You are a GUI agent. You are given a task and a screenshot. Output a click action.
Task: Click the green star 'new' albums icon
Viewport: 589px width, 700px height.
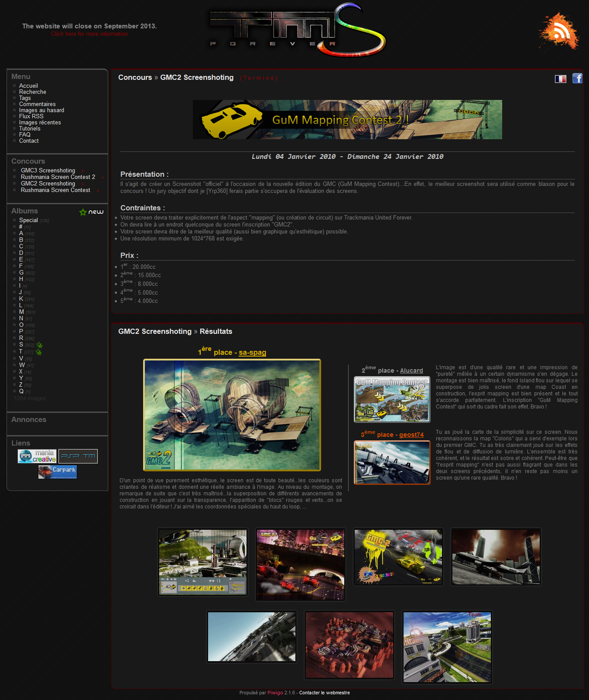coord(91,212)
